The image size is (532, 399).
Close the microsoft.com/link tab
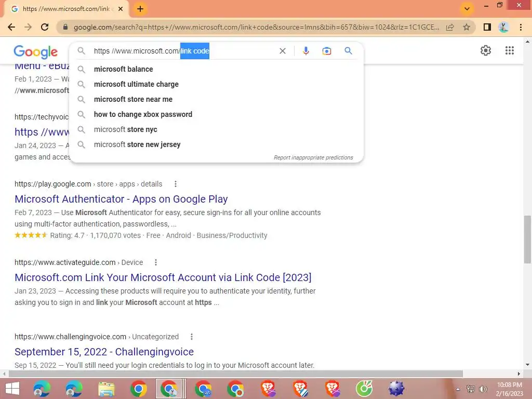coord(121,9)
